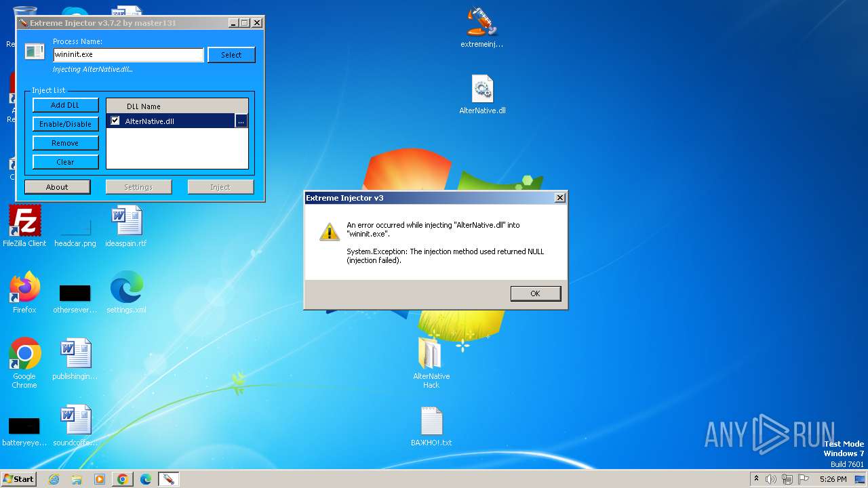Click the 5:26 PM taskbar clock
868x488 pixels.
[833, 479]
